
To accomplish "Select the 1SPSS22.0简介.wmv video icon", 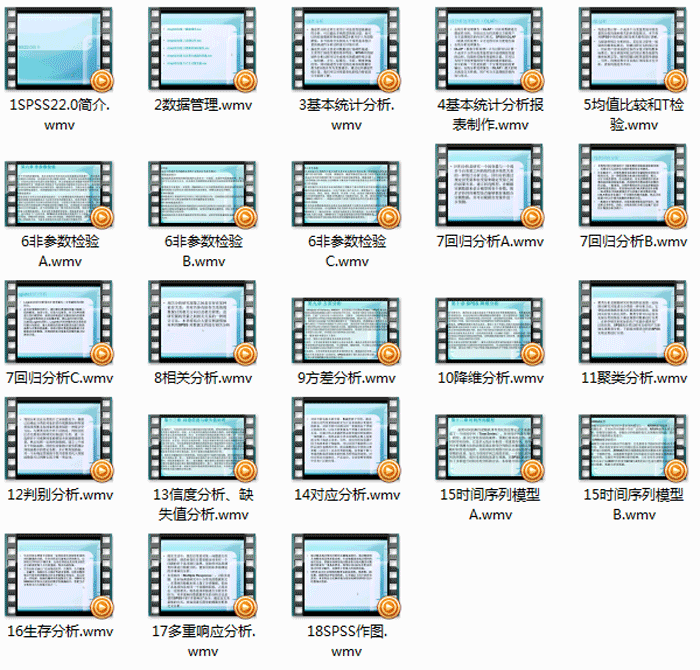I will point(59,49).
